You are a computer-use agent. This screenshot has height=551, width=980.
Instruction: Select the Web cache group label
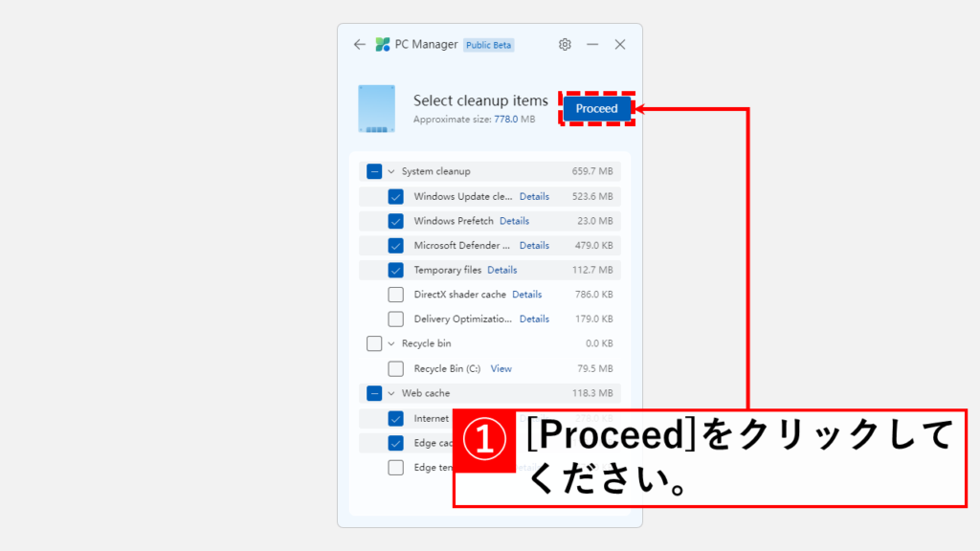[426, 393]
